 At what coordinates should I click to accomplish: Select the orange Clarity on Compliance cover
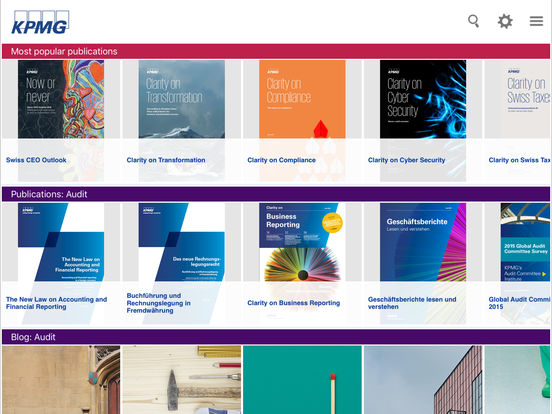point(302,99)
